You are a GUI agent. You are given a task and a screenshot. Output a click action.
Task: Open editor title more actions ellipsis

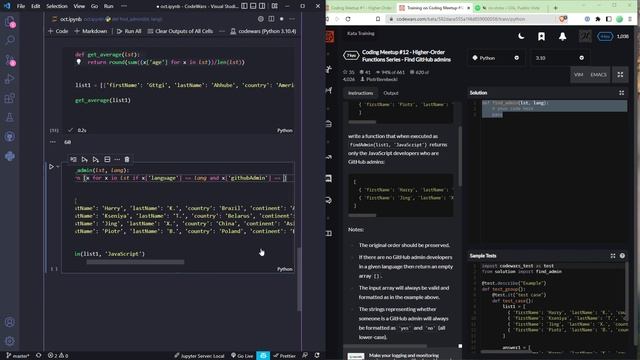pyautogui.click(x=292, y=19)
